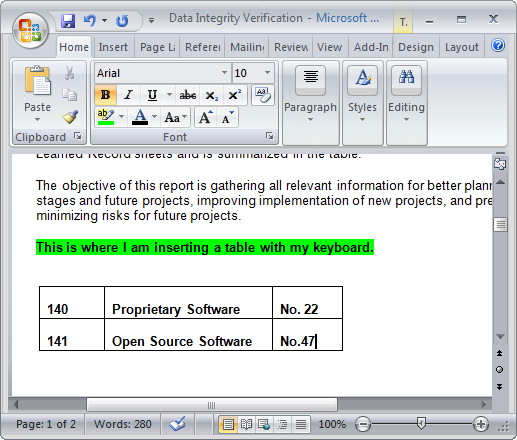The image size is (517, 440).
Task: Cut selection with scissors icon
Action: point(69,73)
